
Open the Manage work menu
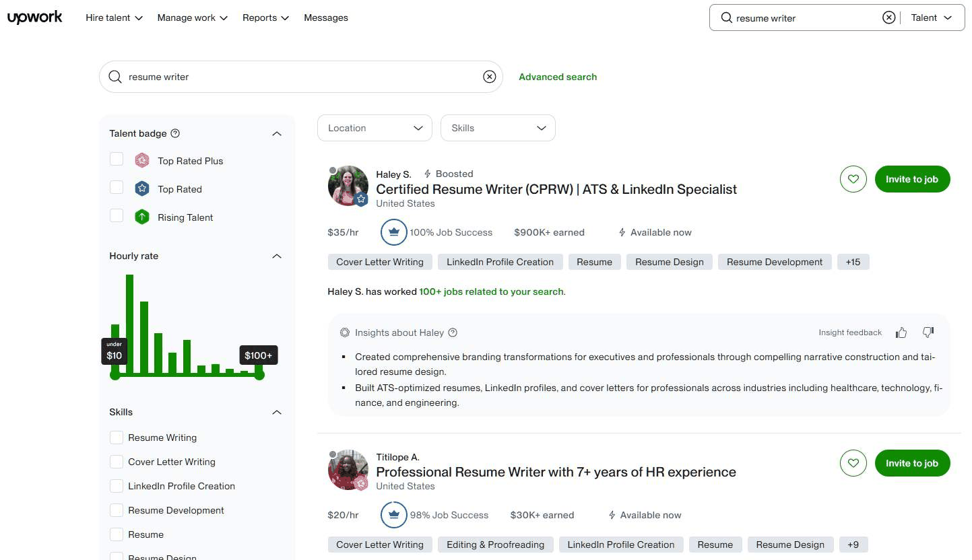coord(193,18)
